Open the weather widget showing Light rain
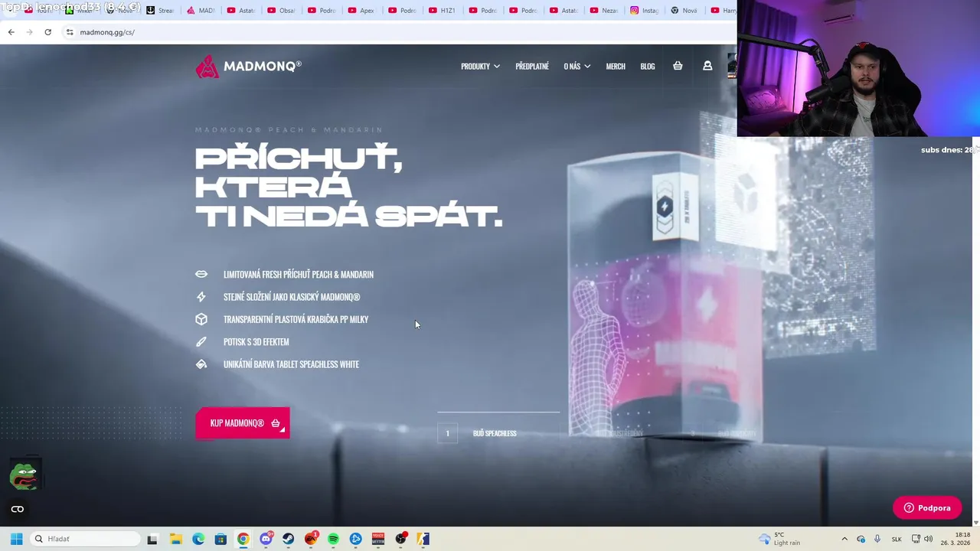The width and height of the screenshot is (980, 551). 779,539
